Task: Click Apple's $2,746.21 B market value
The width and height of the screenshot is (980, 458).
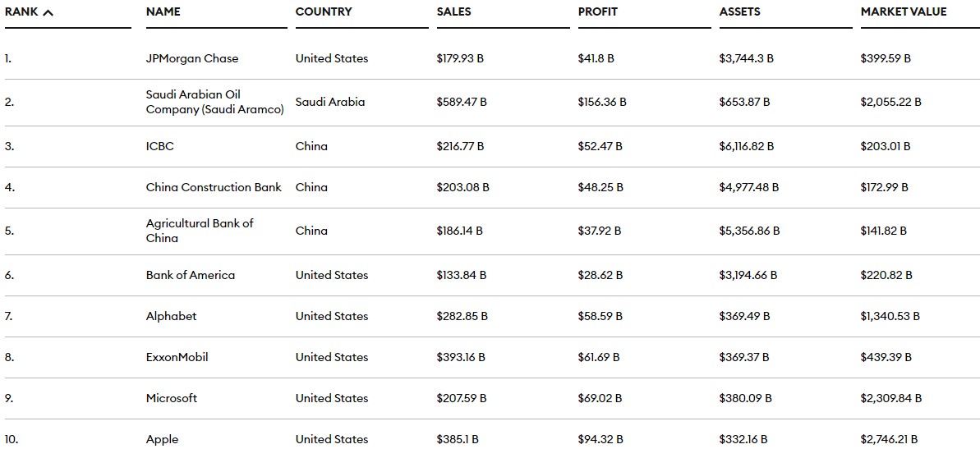Action: [889, 439]
